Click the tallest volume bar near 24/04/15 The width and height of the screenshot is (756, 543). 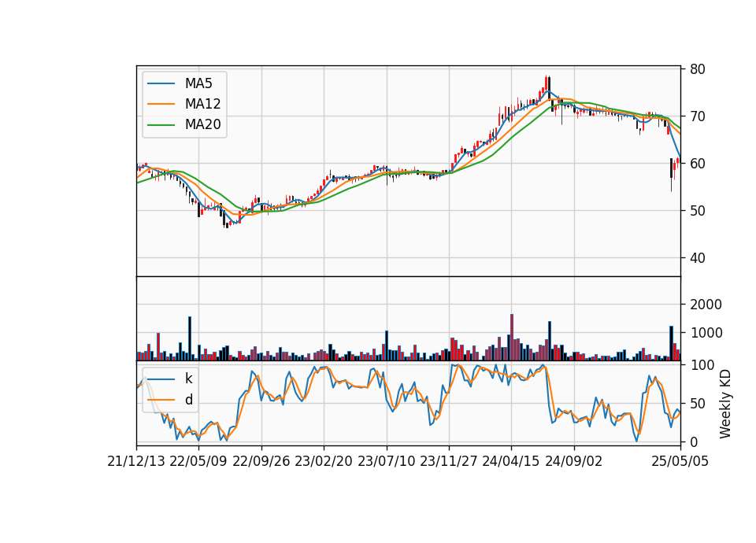512,338
